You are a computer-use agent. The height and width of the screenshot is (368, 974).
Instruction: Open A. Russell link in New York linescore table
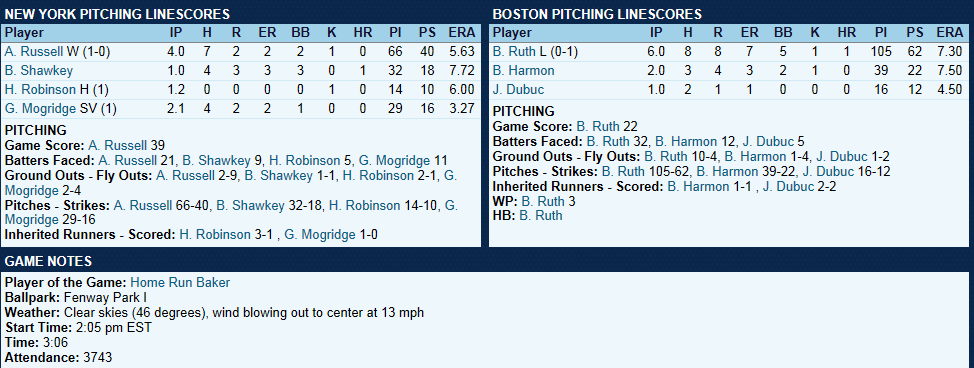[x=31, y=52]
